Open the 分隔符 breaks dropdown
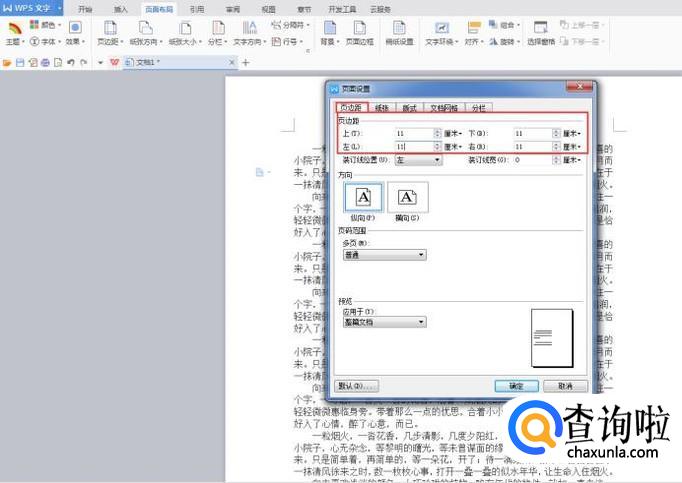Screen dimensions: 682x483 pyautogui.click(x=290, y=25)
